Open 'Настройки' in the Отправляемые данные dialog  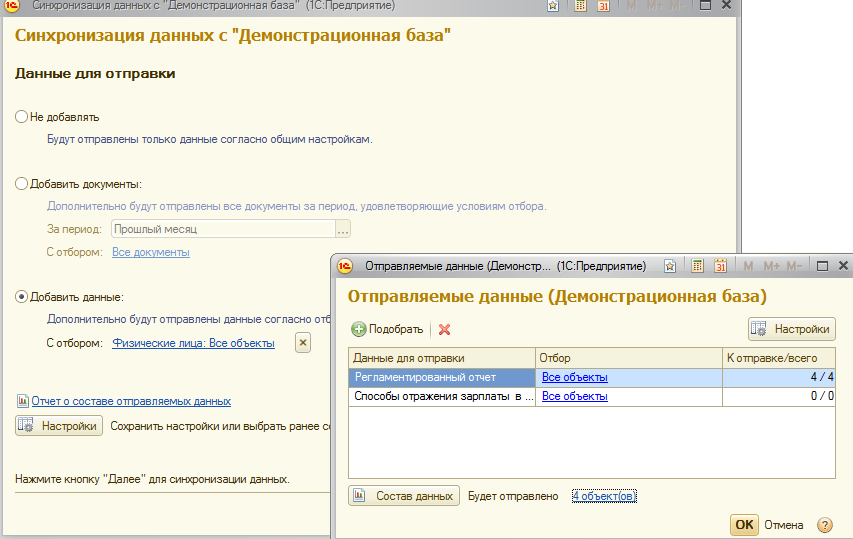coord(791,329)
